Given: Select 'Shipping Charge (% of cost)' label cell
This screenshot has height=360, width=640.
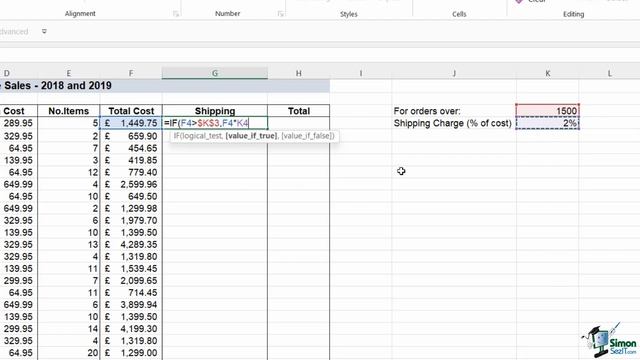Looking at the screenshot, I should click(454, 123).
